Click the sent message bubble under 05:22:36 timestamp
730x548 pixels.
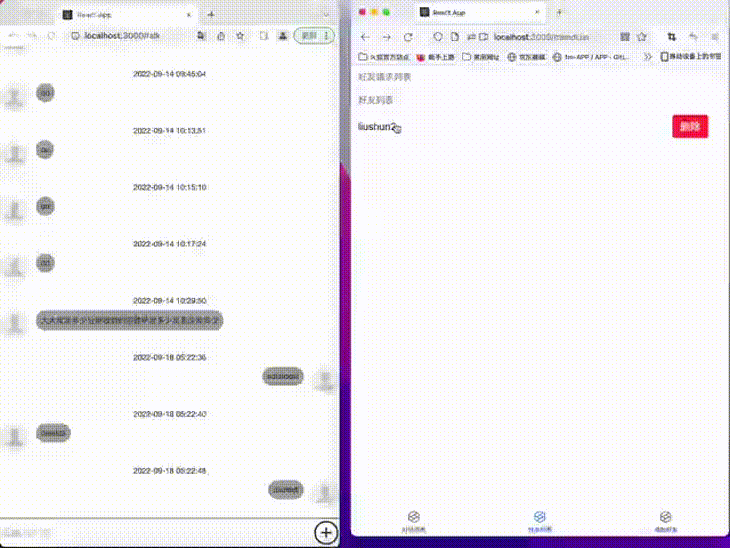click(283, 376)
